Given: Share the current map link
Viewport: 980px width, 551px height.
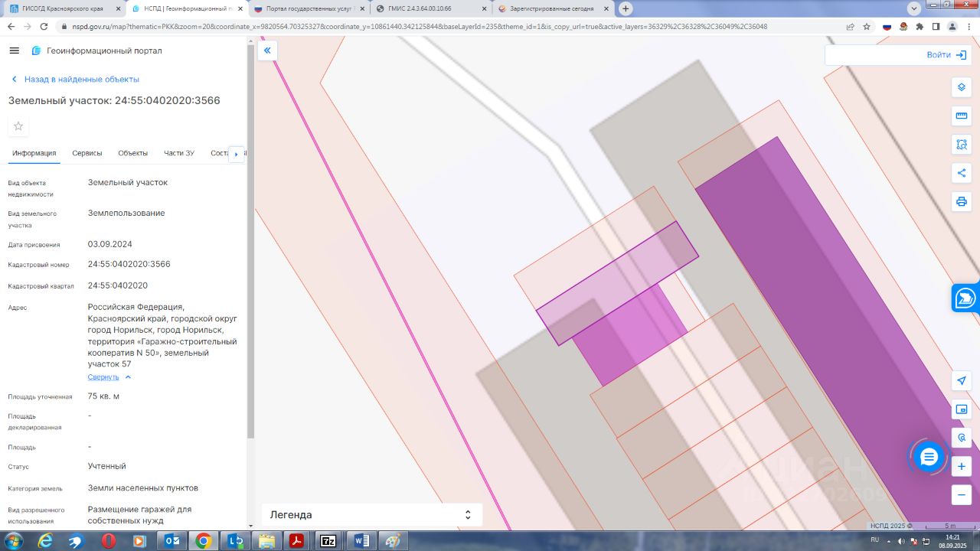Looking at the screenshot, I should pos(962,173).
